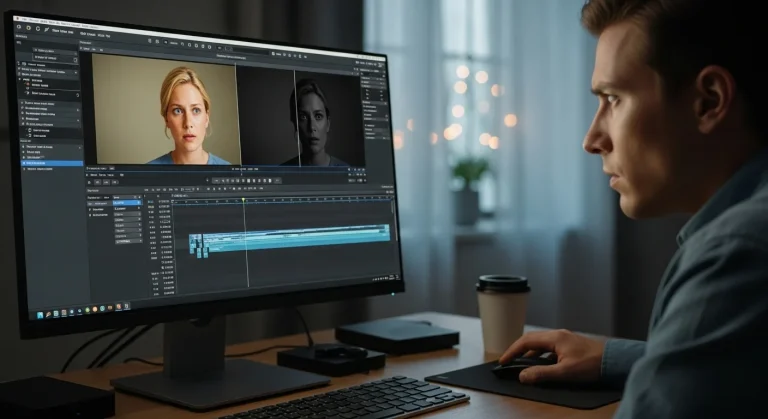Screen dimensions: 768x419
Task: Open the green round app on the taskbar
Action: coord(88,310)
